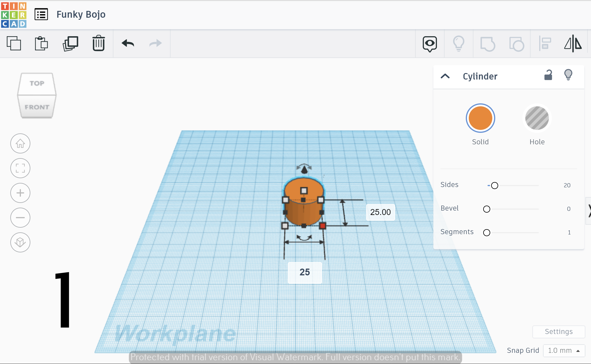Viewport: 591px width, 364px height.
Task: Click the align objects icon
Action: click(x=545, y=43)
